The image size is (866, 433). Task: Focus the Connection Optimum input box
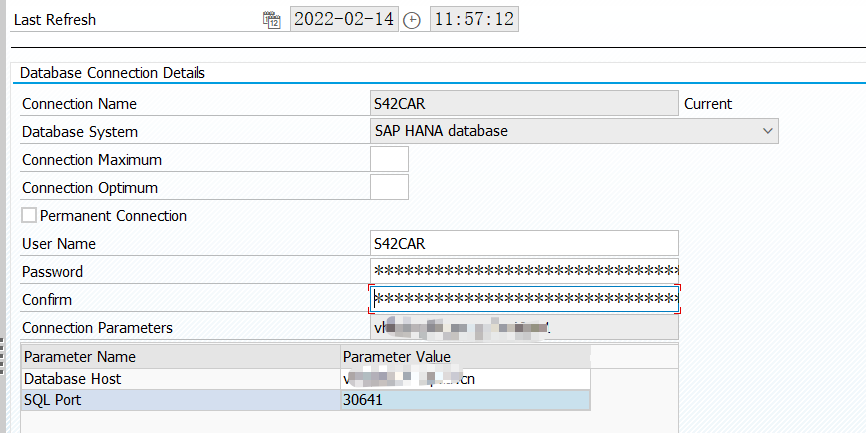pos(389,187)
